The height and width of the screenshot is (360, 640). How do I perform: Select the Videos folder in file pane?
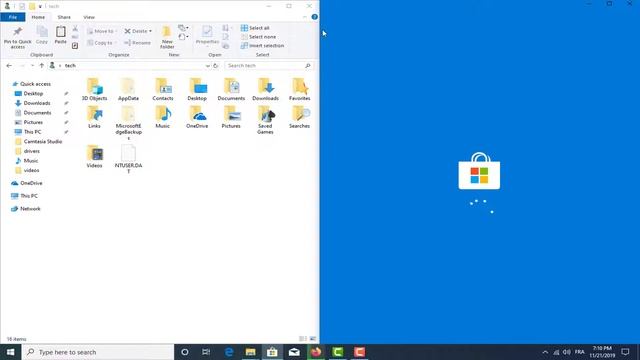click(94, 157)
